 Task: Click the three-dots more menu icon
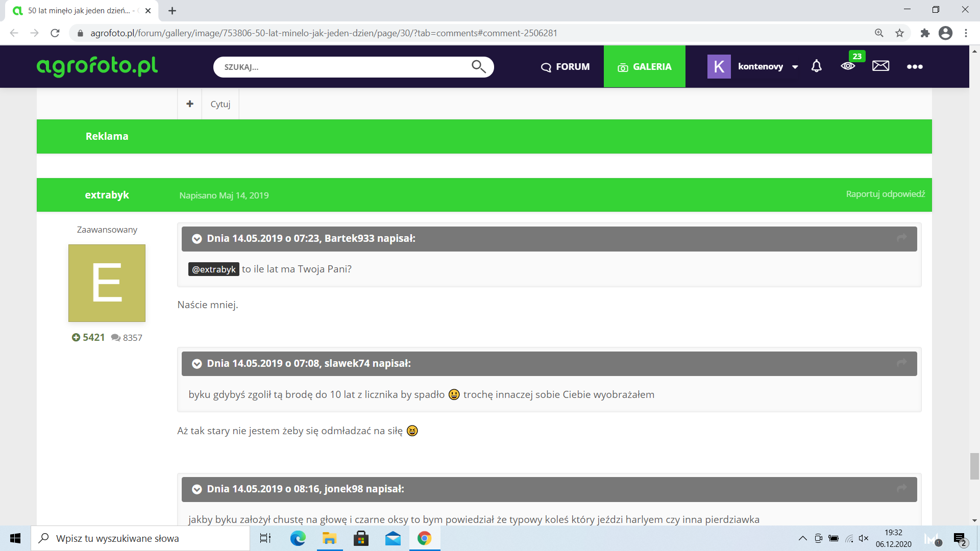[914, 67]
